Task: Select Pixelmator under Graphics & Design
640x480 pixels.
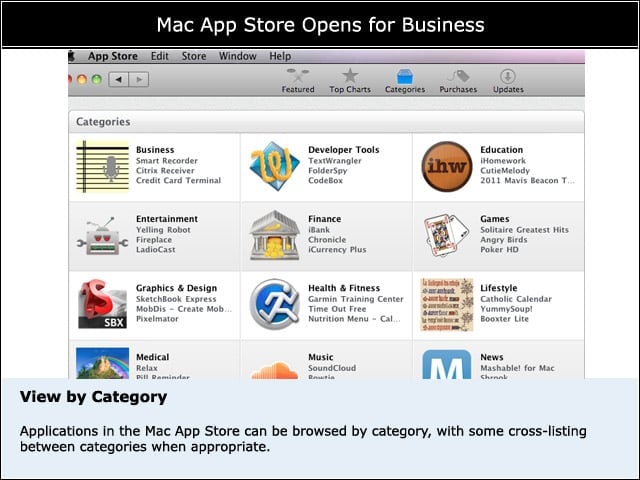Action: click(x=157, y=319)
